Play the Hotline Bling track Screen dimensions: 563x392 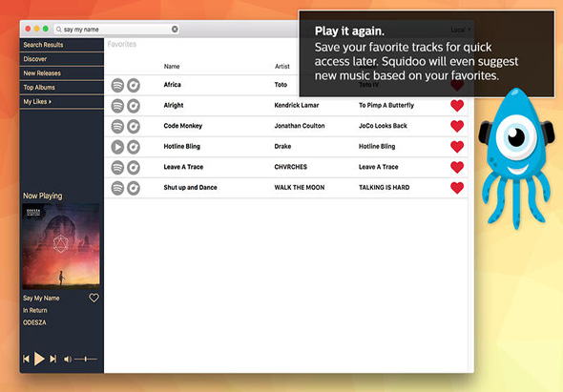pyautogui.click(x=117, y=147)
